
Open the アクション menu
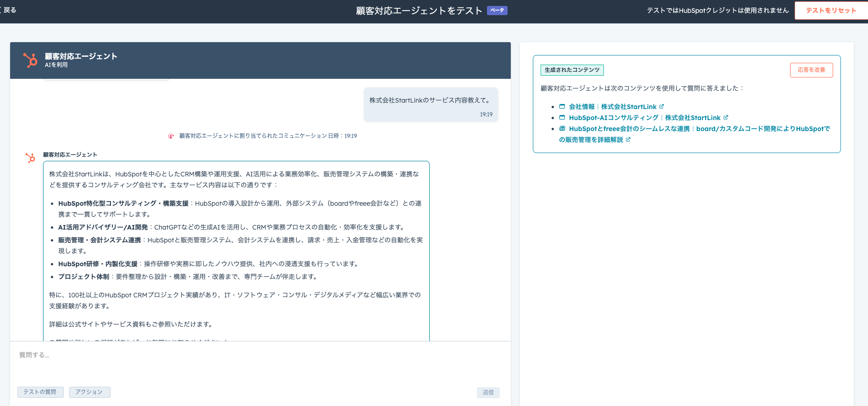(89, 392)
